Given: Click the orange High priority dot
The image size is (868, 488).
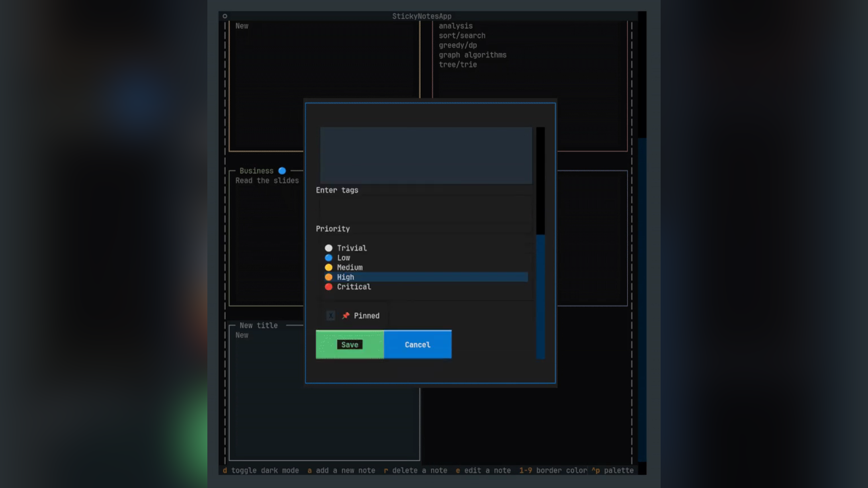Looking at the screenshot, I should [329, 277].
